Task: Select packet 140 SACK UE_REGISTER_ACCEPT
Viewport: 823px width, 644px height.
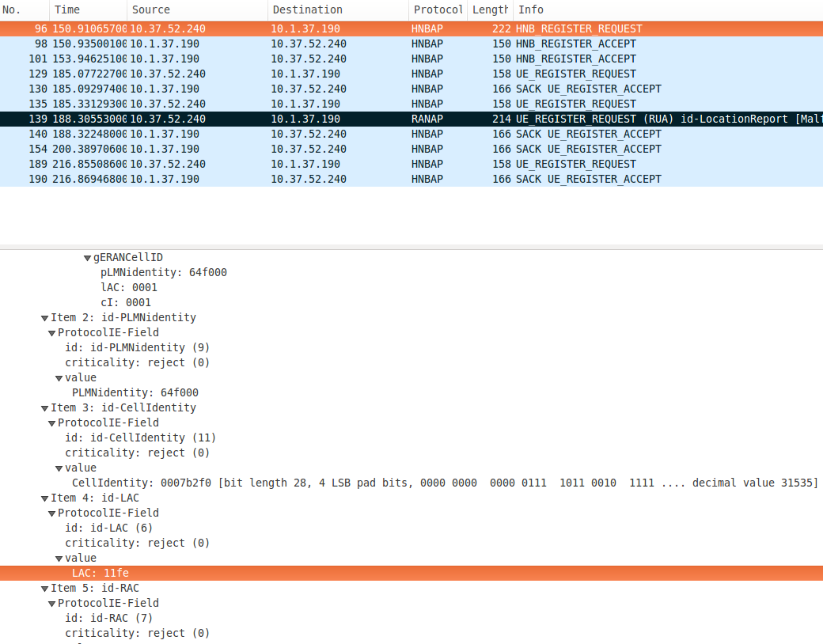Action: [x=411, y=134]
